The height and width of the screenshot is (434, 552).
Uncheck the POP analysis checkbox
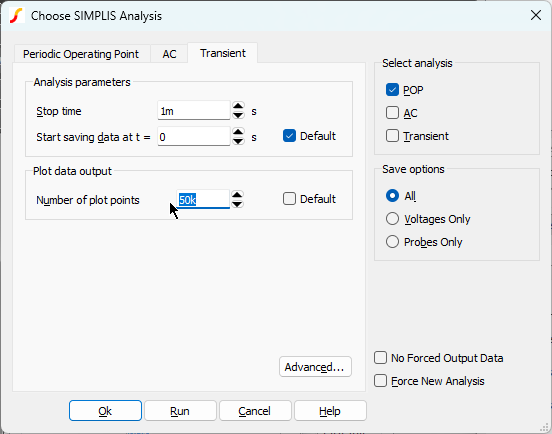tap(392, 90)
